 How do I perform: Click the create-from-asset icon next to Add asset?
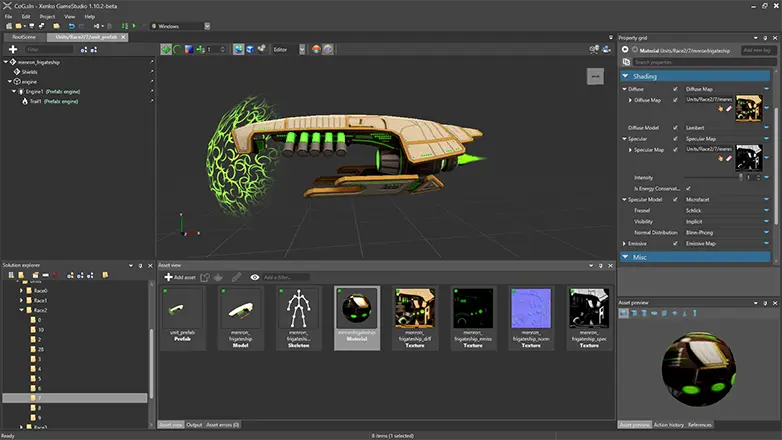point(204,277)
